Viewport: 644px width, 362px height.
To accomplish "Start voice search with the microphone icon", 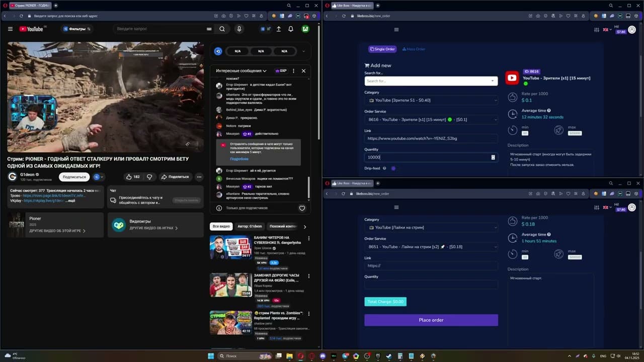I will (x=239, y=29).
